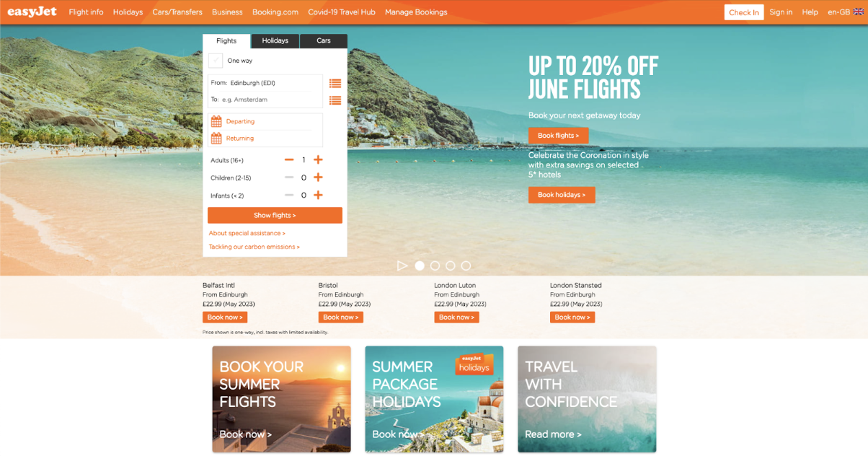Open the en-GB language selector
Image resolution: width=868 pixels, height=456 pixels.
(x=838, y=12)
